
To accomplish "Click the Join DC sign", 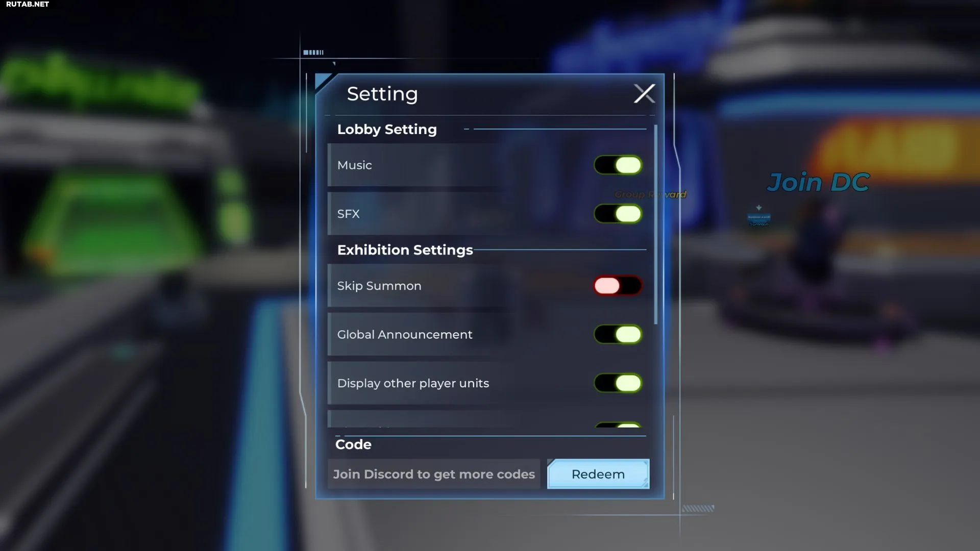I will click(818, 183).
